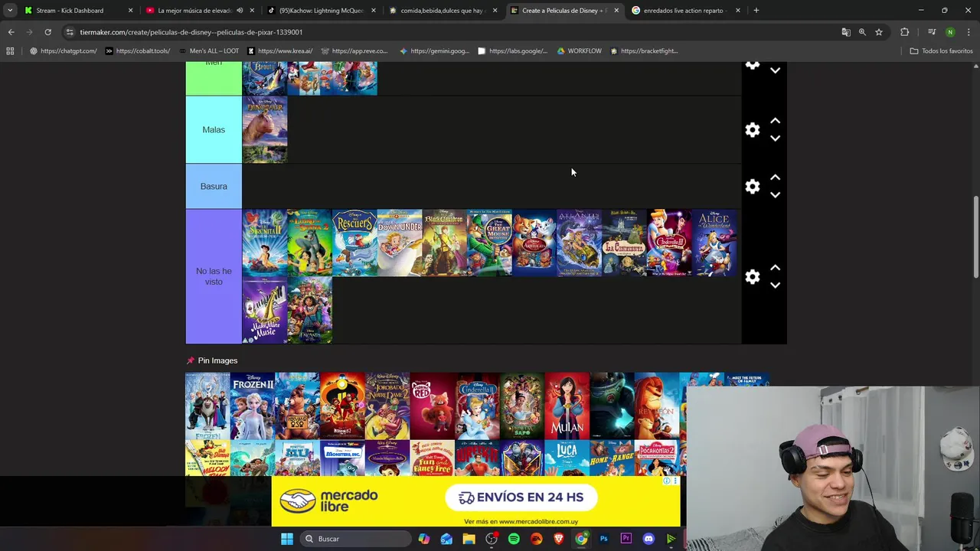
Task: Select the Alice in Wonderland poster
Action: pyautogui.click(x=714, y=243)
